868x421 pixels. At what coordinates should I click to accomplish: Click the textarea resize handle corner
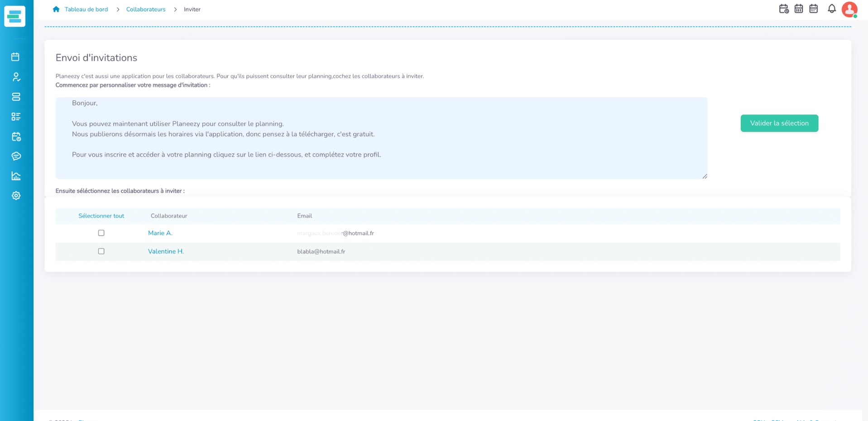click(x=705, y=176)
